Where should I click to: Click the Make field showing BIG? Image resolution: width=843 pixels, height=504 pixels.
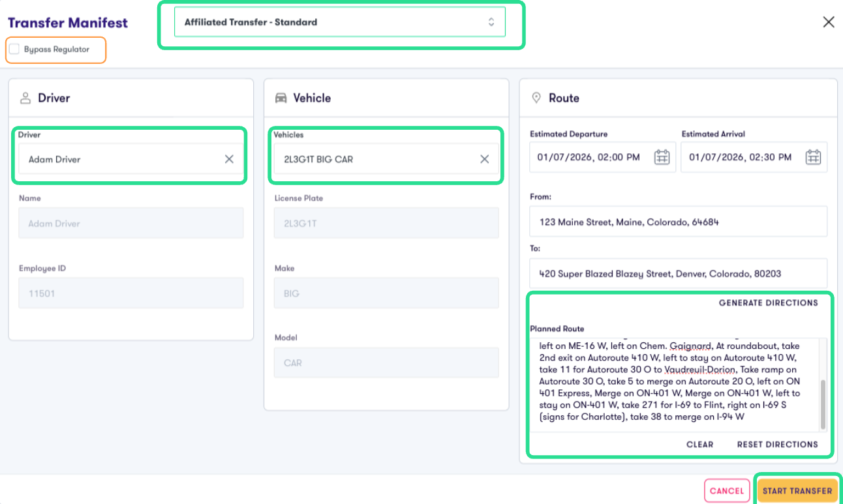click(386, 293)
